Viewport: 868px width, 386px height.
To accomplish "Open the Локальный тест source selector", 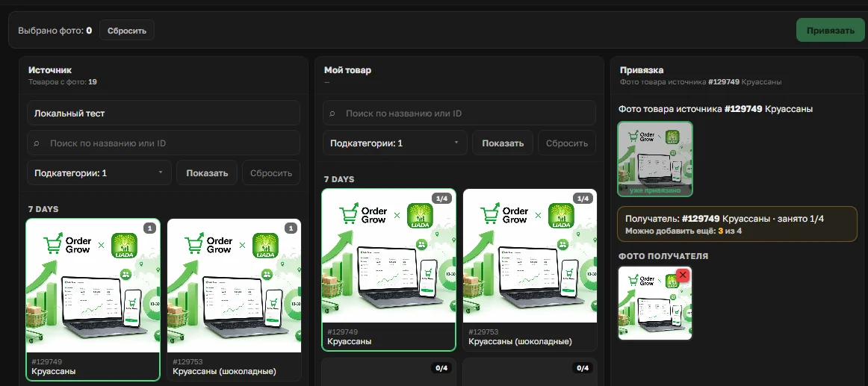I will [164, 113].
